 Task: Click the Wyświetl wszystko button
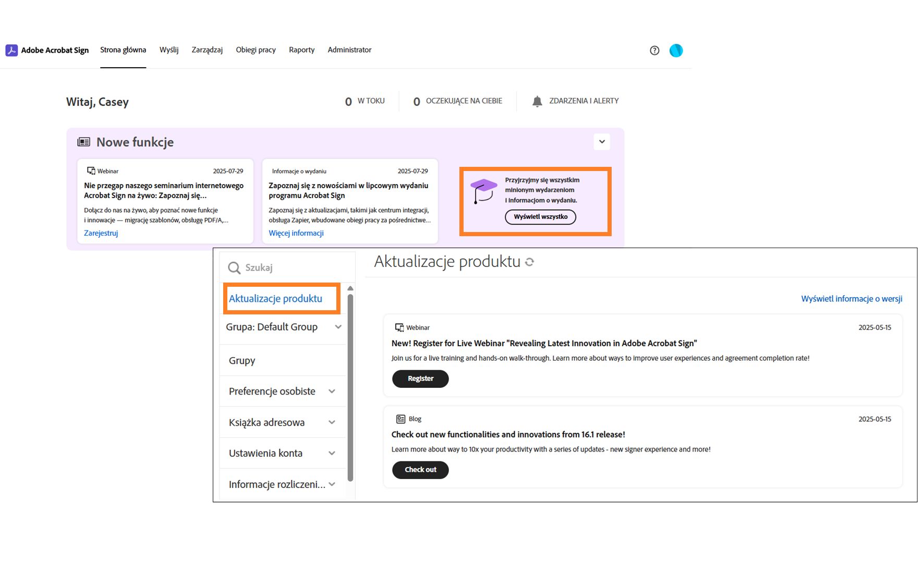coord(541,217)
